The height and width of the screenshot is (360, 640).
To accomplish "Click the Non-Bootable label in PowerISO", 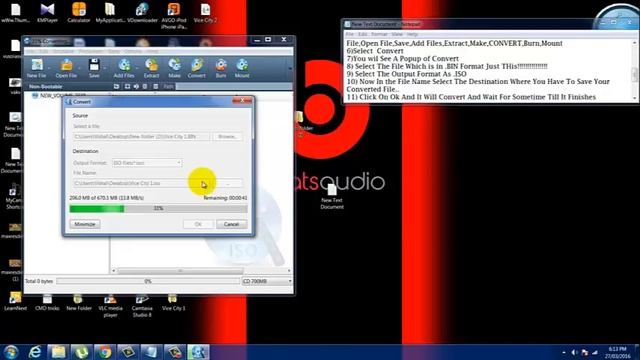I will click(x=45, y=87).
